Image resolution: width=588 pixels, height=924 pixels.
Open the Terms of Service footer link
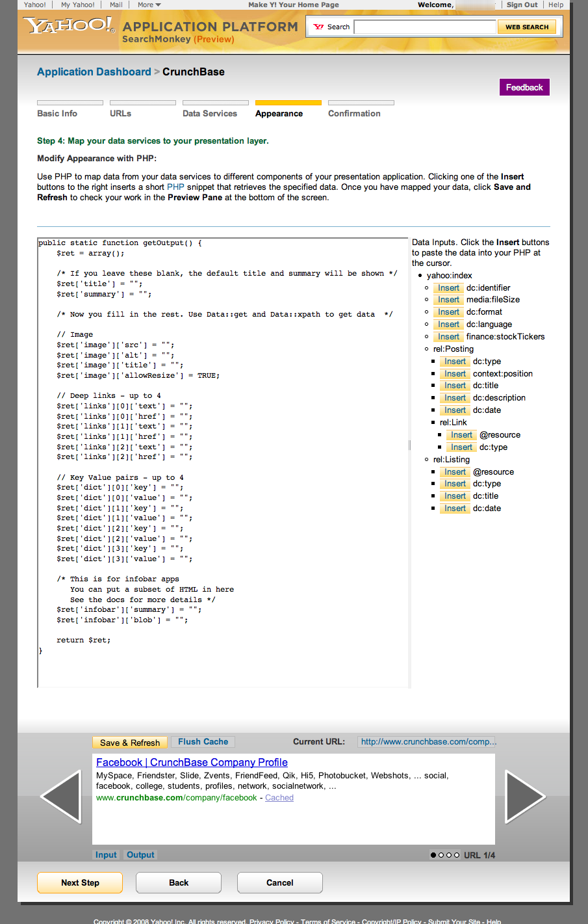point(328,921)
